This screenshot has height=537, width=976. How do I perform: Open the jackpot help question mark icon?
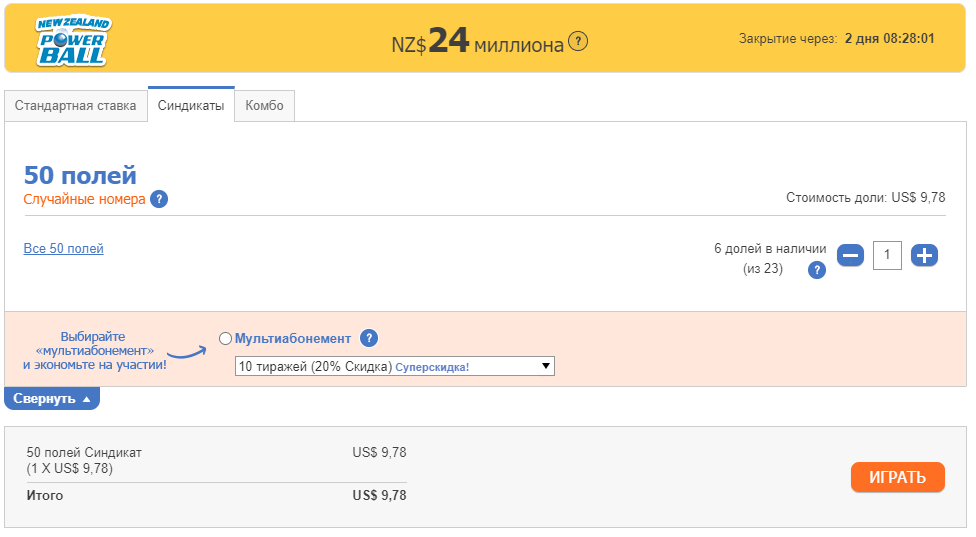coord(578,42)
